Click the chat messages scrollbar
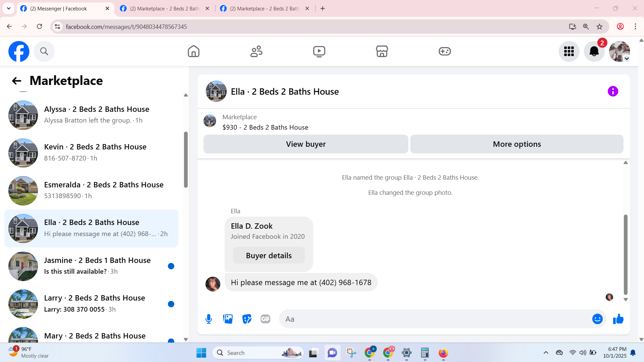 coord(626,255)
